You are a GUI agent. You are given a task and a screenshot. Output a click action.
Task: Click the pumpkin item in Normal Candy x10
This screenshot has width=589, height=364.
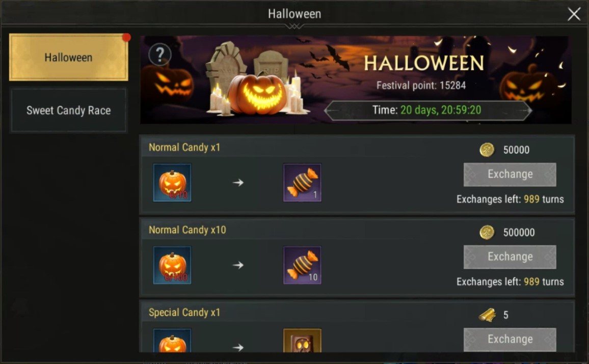click(172, 265)
